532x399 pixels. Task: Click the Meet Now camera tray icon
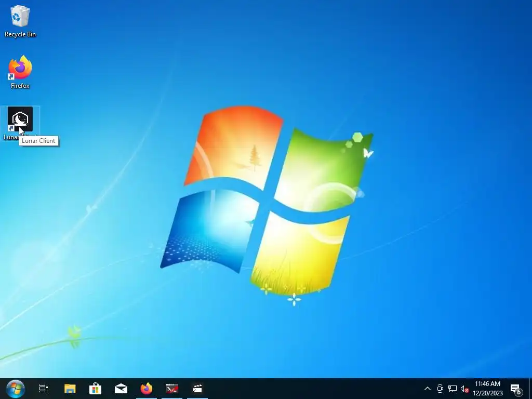[x=440, y=389]
